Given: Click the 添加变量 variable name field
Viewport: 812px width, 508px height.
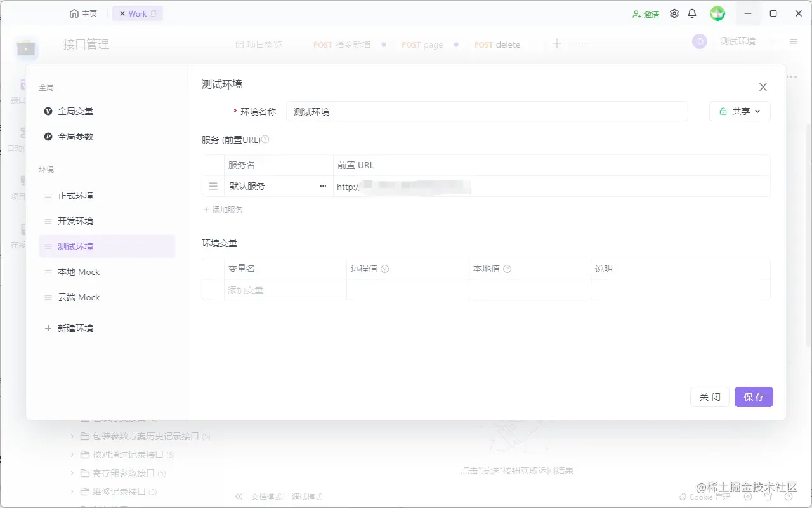Looking at the screenshot, I should pyautogui.click(x=285, y=290).
